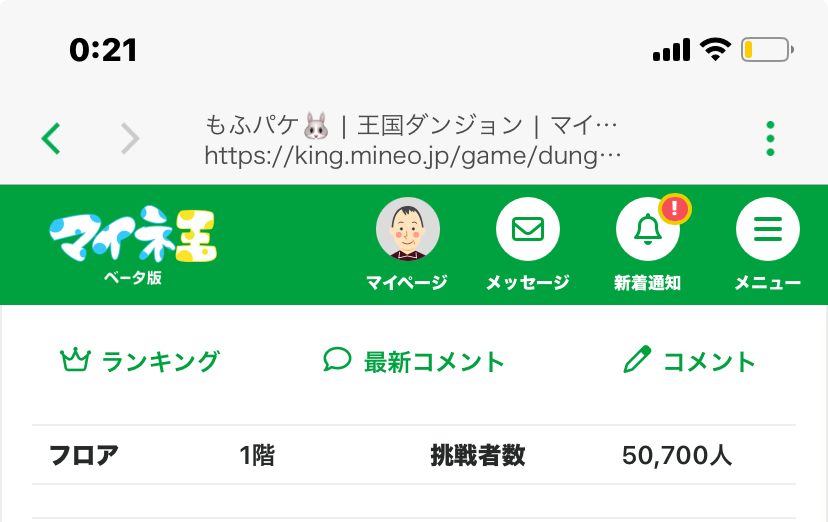Click the 1階 floor value
Image resolution: width=828 pixels, height=522 pixels.
coord(257,455)
